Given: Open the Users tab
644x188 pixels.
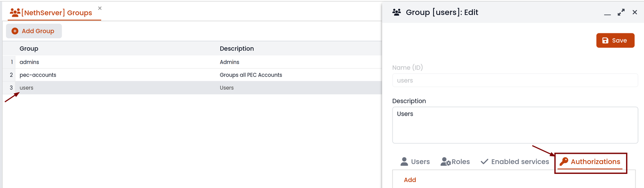Looking at the screenshot, I should point(415,162).
